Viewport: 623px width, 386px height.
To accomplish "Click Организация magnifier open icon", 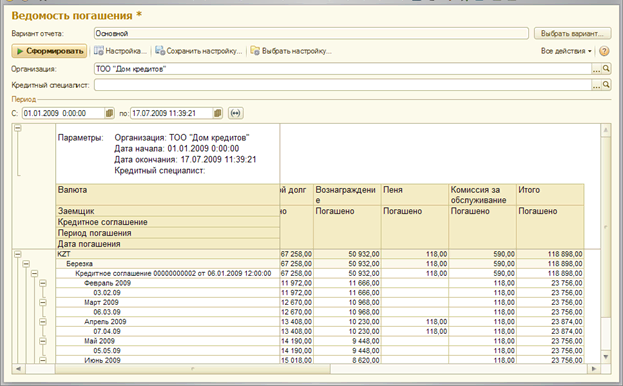I will (x=606, y=69).
